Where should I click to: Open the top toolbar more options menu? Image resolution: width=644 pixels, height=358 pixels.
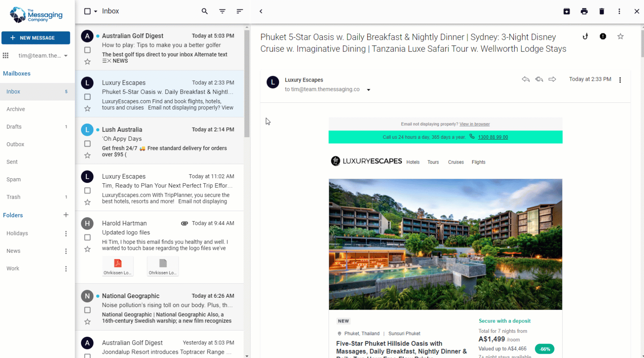pyautogui.click(x=619, y=11)
